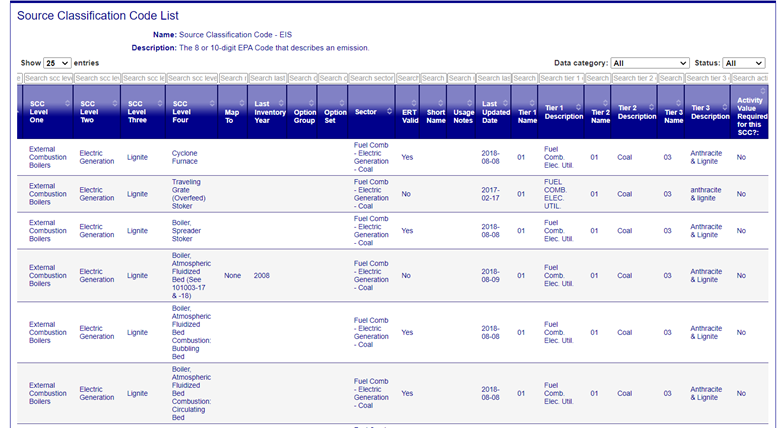
Task: Click the ERT Valid search field
Action: (408, 78)
